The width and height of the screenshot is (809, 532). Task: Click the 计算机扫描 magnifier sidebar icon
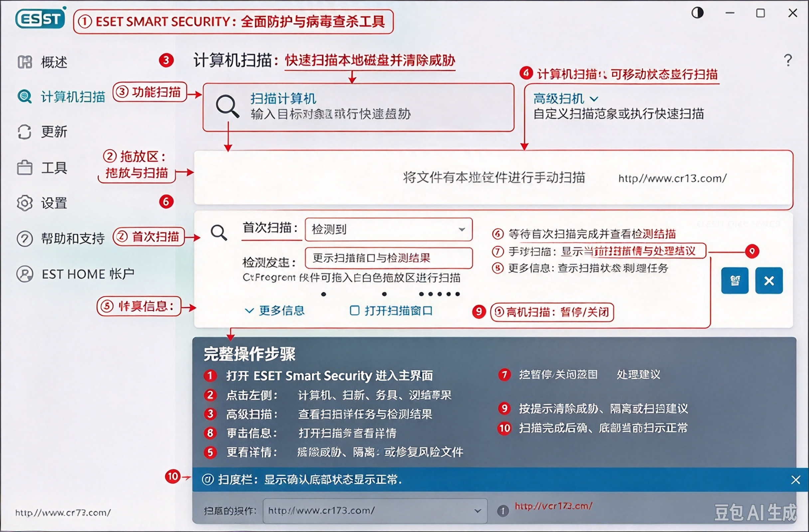point(25,97)
